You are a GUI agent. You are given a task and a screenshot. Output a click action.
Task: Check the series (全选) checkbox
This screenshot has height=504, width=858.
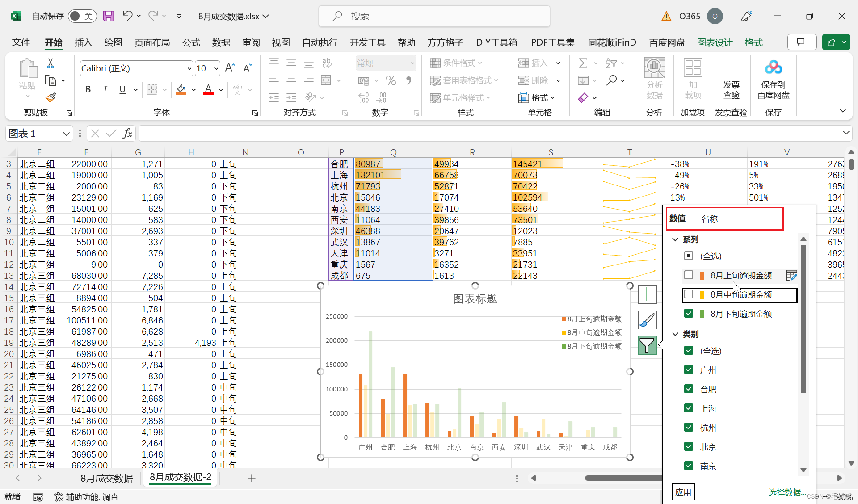click(689, 256)
